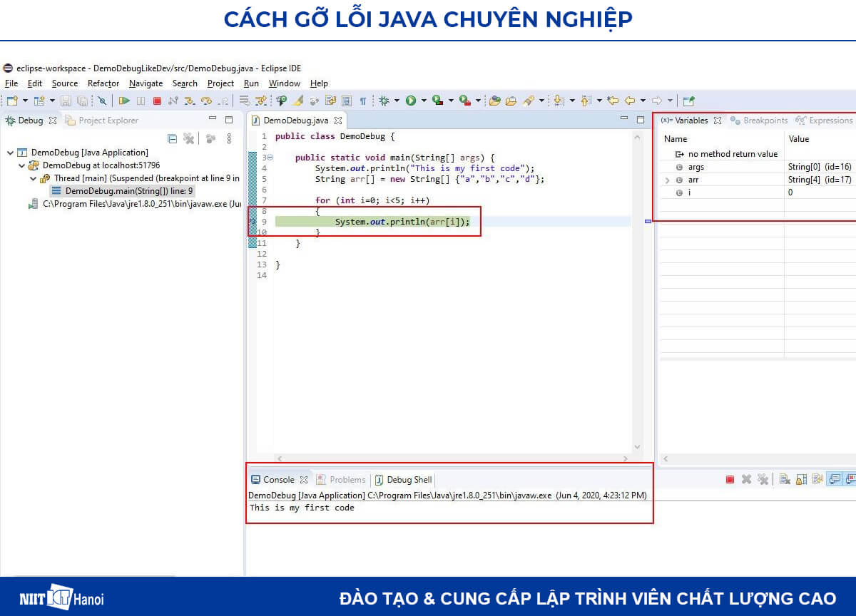The width and height of the screenshot is (856, 616).
Task: Click the Step Into icon
Action: pyautogui.click(x=189, y=100)
